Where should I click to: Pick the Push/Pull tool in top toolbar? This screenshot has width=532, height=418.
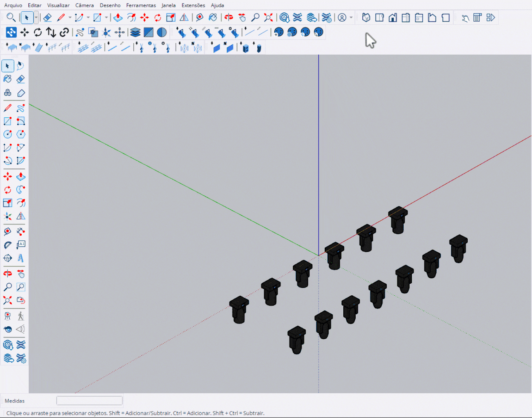(118, 18)
